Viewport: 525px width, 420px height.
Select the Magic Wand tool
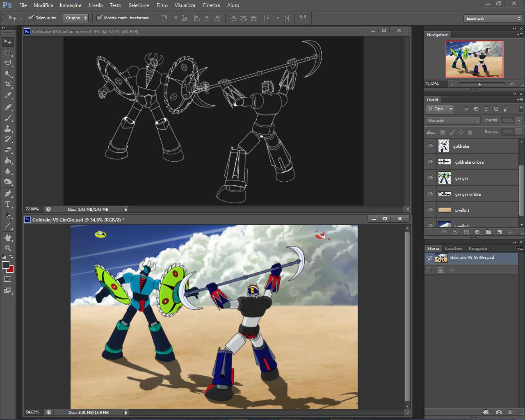point(8,74)
